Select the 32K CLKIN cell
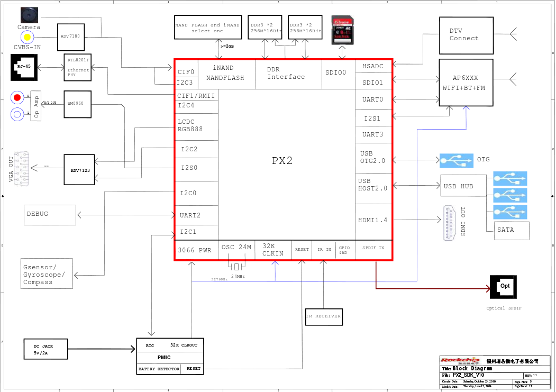The width and height of the screenshot is (556, 392). [x=274, y=250]
